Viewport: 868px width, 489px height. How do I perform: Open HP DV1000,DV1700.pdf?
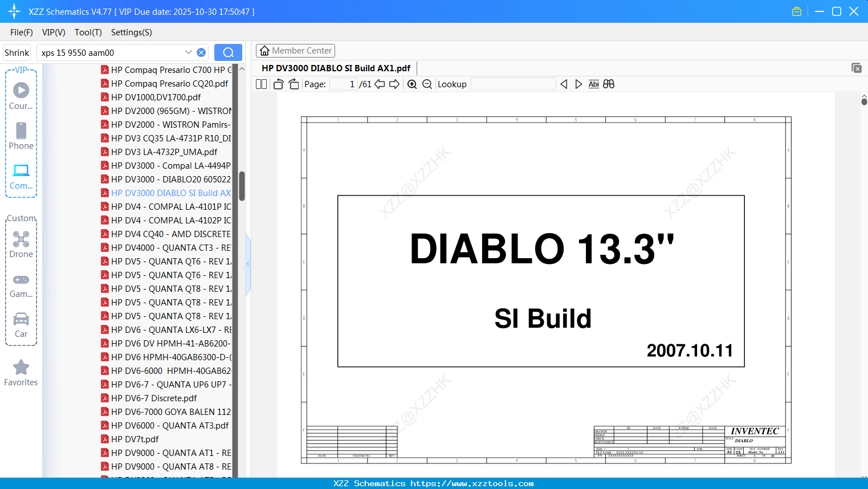click(x=152, y=97)
